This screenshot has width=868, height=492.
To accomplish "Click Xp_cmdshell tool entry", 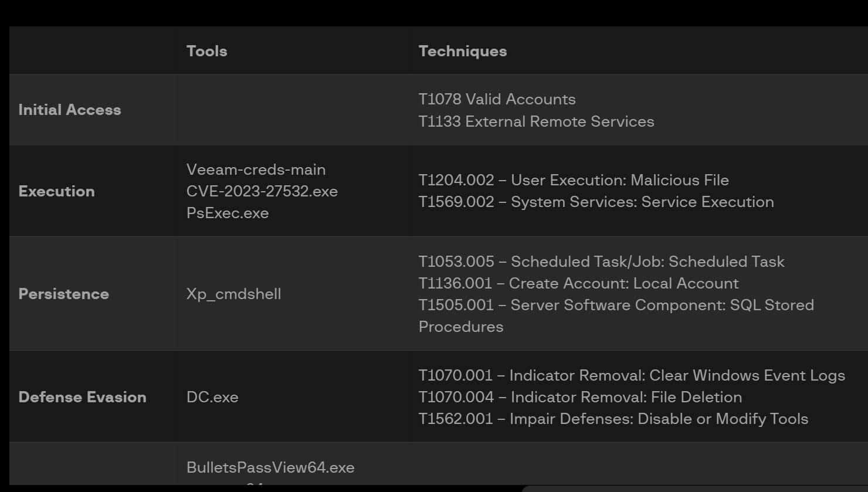I will tap(233, 294).
